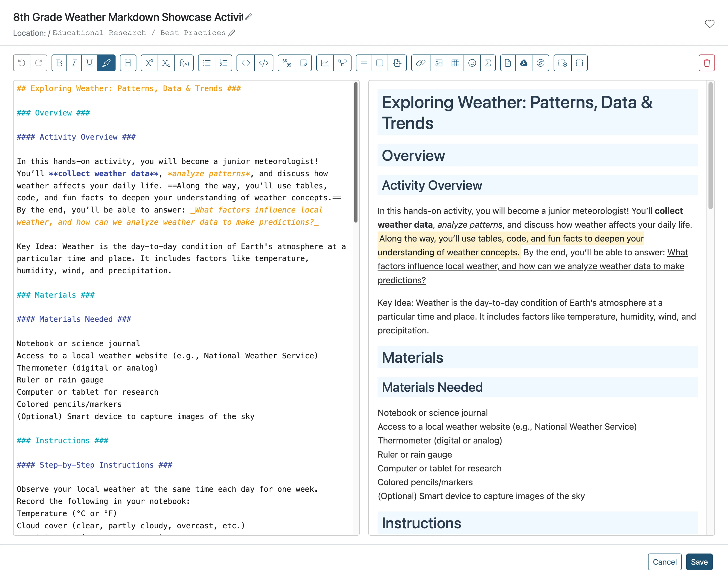This screenshot has height=579, width=728.
Task: Edit the document title pencil icon
Action: click(248, 17)
